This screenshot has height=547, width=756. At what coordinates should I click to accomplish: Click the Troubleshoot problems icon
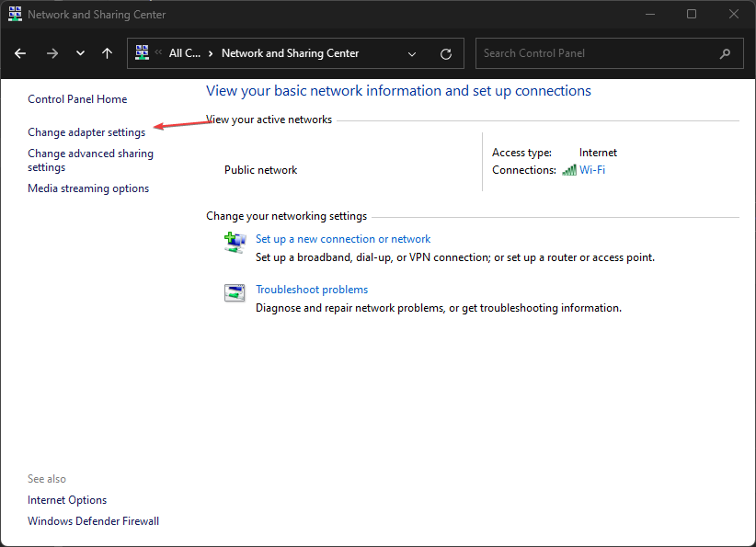coord(235,293)
